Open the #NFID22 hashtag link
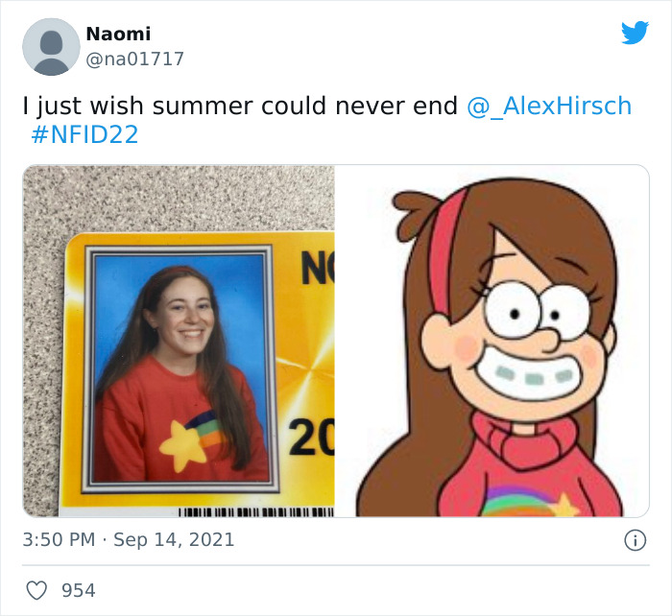This screenshot has height=616, width=672. click(x=84, y=134)
